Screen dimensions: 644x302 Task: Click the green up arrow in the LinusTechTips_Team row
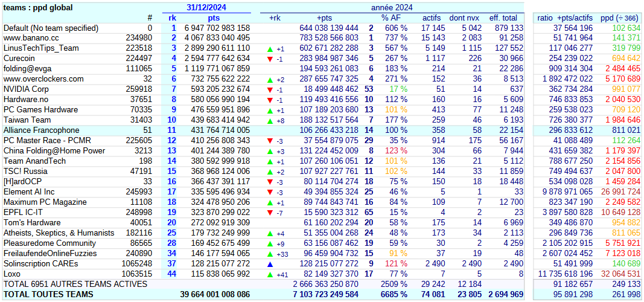270,48
